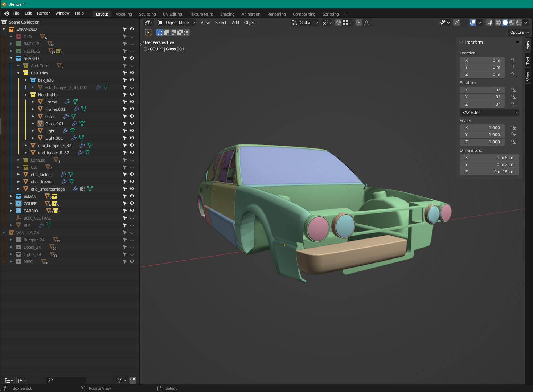Viewport: 533px width, 392px height.
Task: Open the Add menu in viewport header
Action: pos(235,23)
